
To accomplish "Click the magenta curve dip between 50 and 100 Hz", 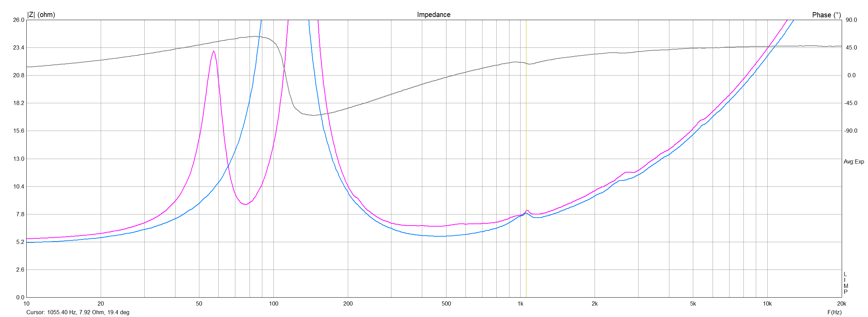I will [x=245, y=204].
